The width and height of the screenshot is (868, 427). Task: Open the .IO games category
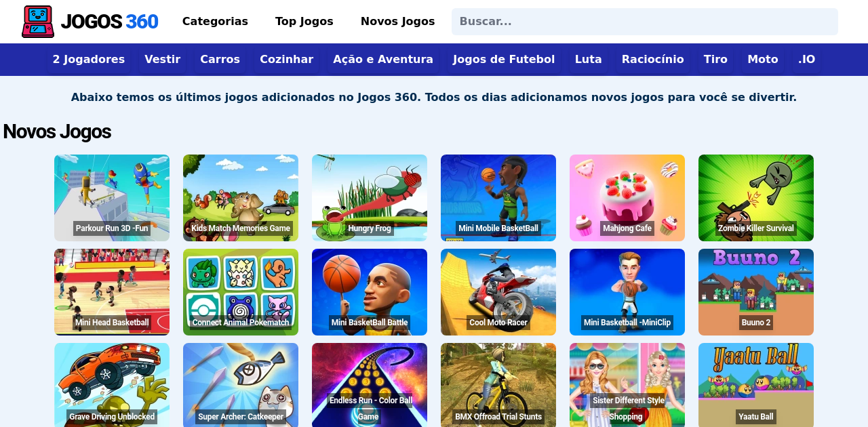point(806,60)
